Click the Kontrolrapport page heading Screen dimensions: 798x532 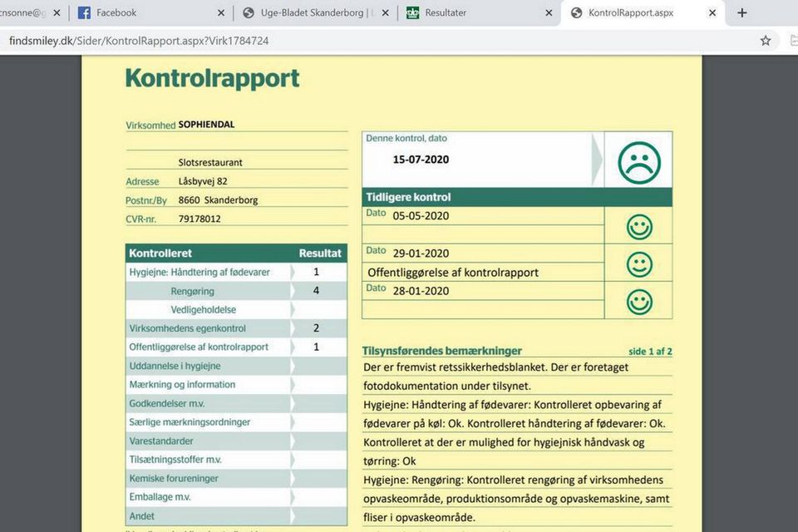pos(212,78)
